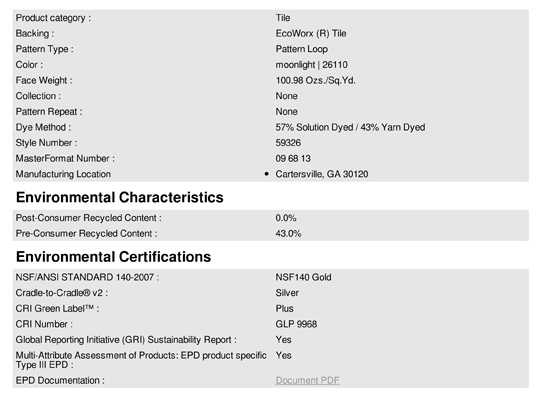Click the EPD Documentation label
Viewport: 537px width, 400px height.
(60, 380)
